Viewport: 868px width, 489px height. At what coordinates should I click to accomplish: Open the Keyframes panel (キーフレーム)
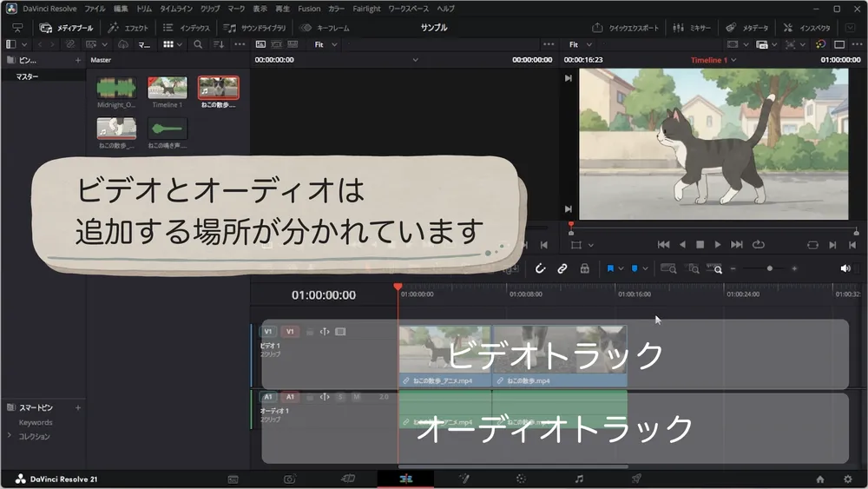[x=325, y=28]
